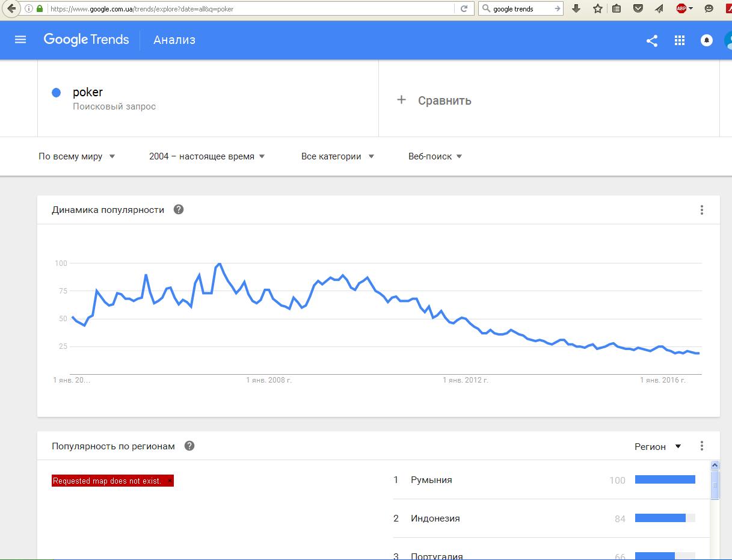Click help icon beside Динамика популярности
732x560 pixels.
pos(179,209)
